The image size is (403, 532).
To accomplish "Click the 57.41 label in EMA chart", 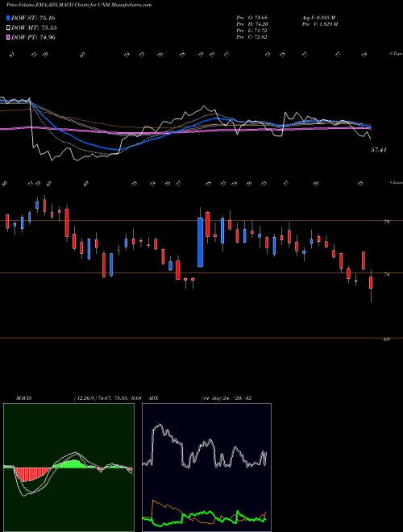I will (x=379, y=150).
